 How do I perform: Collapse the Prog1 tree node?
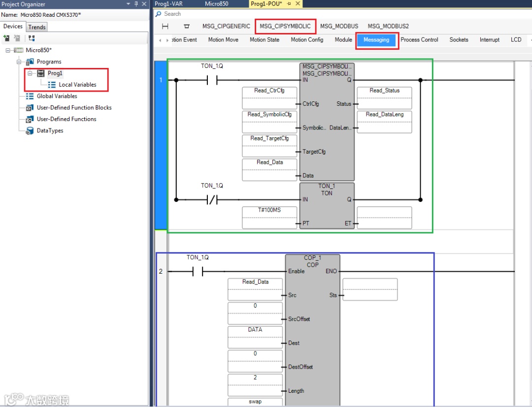pos(30,73)
